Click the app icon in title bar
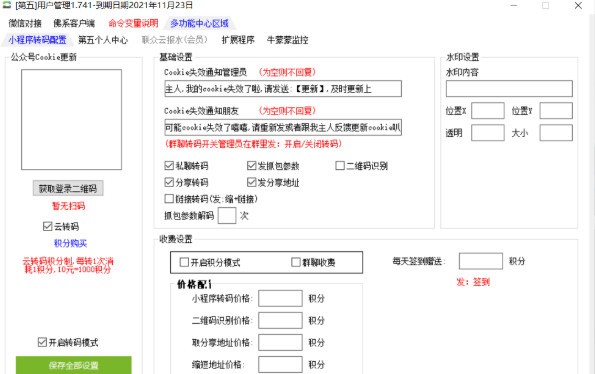595x374 pixels. 7,5
